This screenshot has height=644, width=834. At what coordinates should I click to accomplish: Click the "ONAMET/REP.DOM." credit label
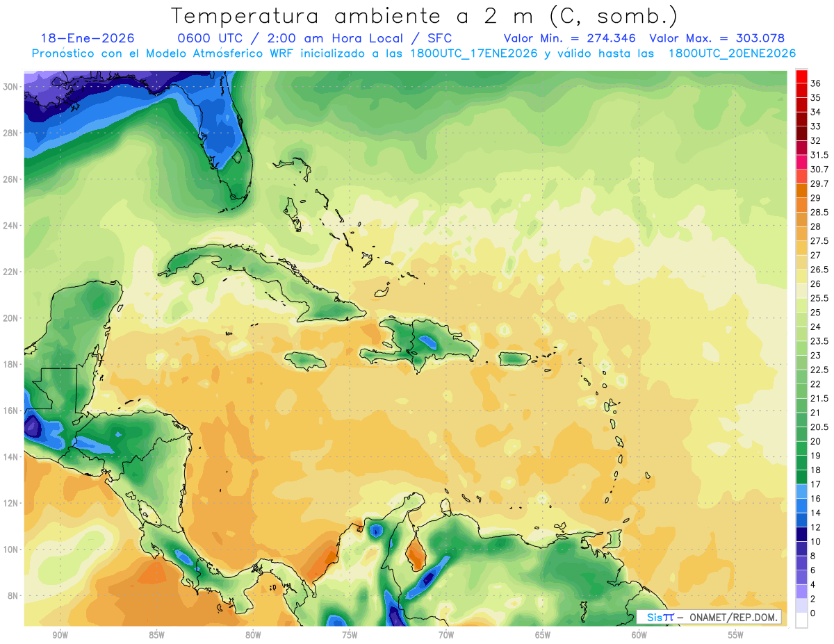click(x=733, y=617)
